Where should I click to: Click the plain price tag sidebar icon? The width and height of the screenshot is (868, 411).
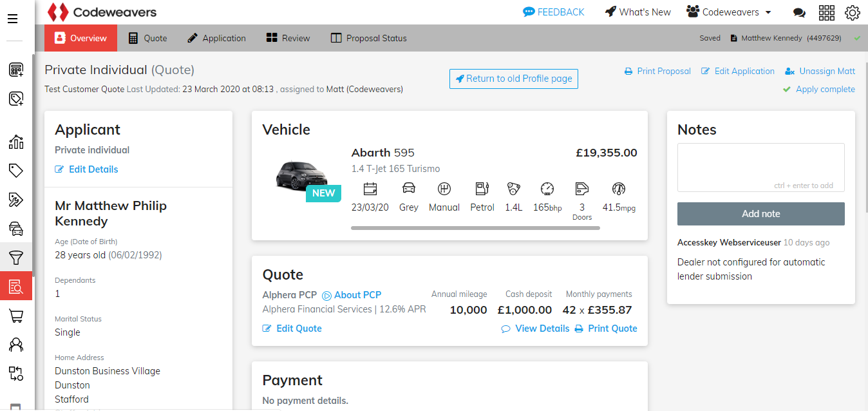coord(16,171)
